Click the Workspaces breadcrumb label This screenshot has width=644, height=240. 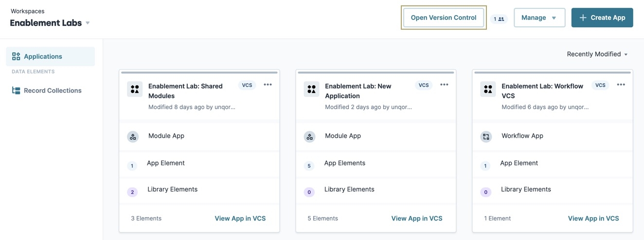(x=27, y=11)
